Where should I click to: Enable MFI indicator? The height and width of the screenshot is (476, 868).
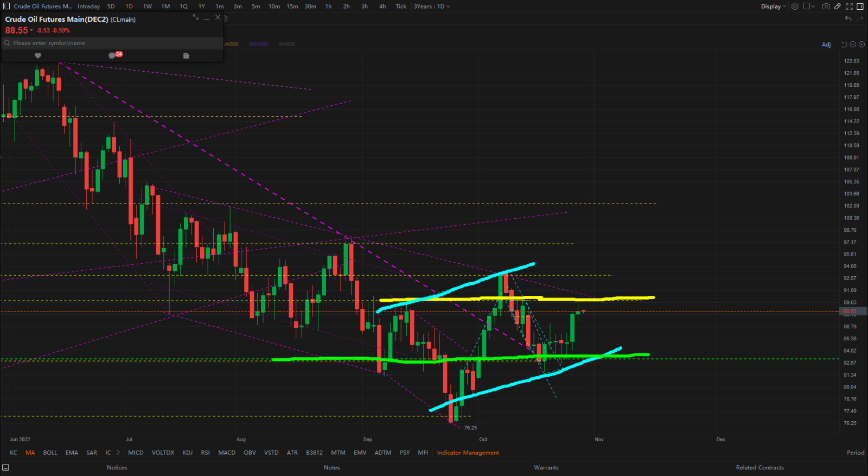coord(423,453)
